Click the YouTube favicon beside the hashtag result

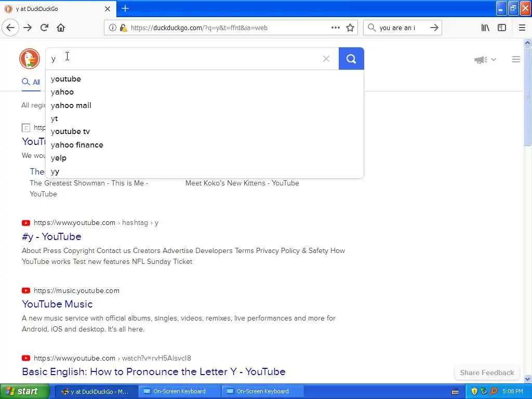(x=26, y=223)
